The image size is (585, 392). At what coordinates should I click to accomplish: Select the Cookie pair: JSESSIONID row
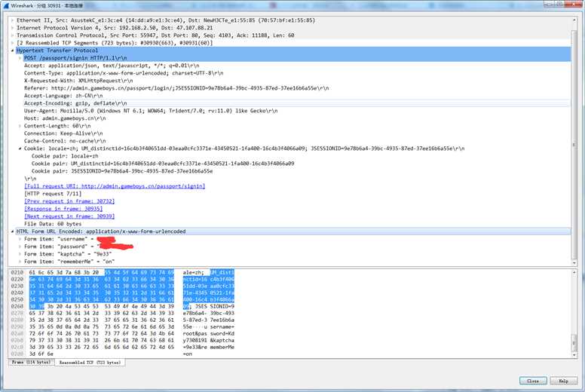122,171
